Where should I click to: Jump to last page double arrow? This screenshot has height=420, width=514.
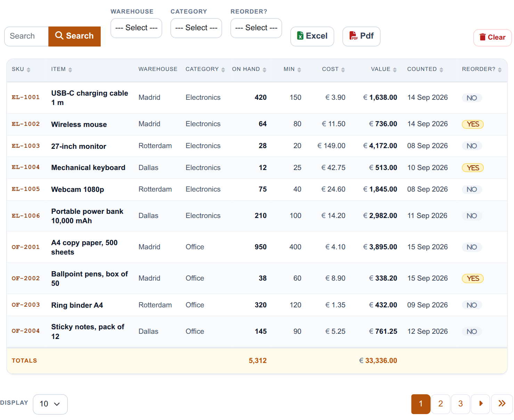502,404
